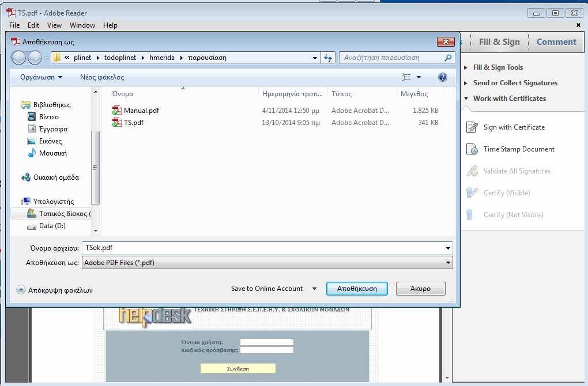Select the Εικόνες pictures icon
588x386 pixels.
(x=32, y=141)
